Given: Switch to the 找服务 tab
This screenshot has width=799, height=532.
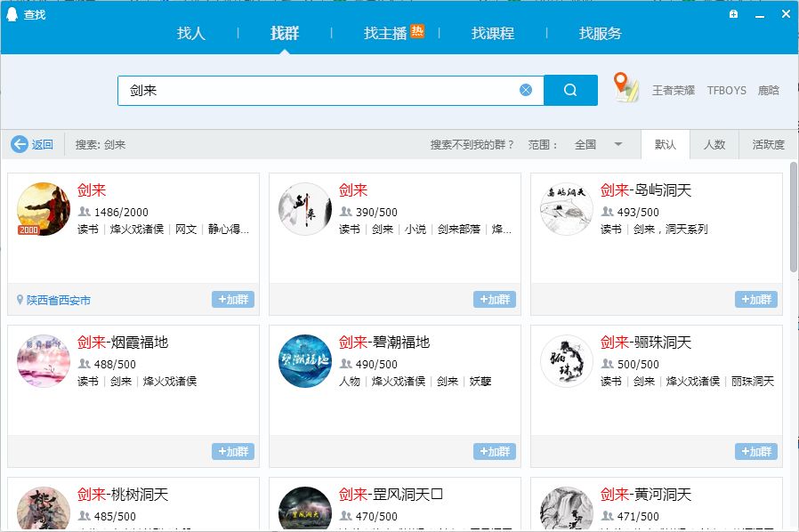Looking at the screenshot, I should point(598,33).
